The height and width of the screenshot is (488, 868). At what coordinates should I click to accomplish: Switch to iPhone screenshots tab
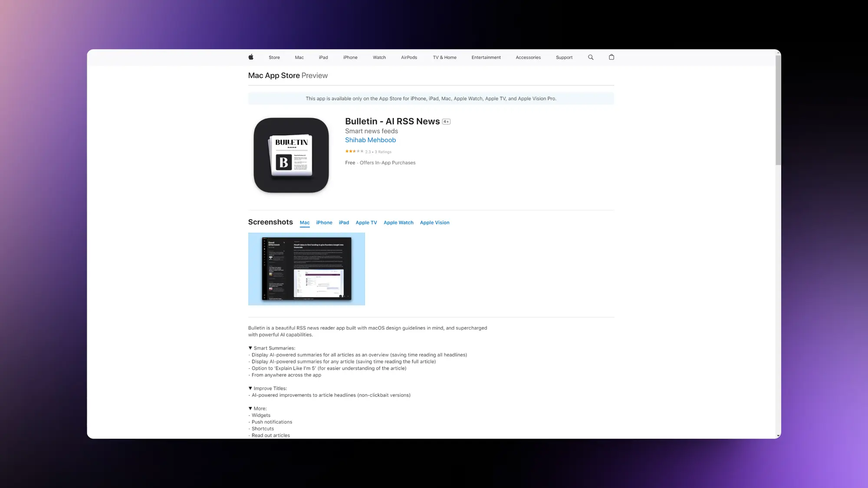click(324, 223)
